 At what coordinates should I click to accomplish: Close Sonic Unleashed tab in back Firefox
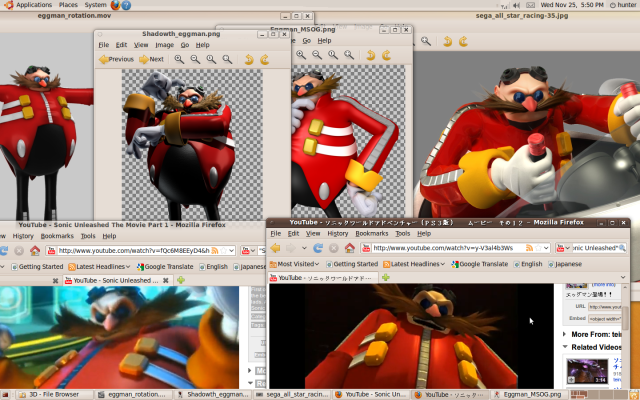pos(166,280)
